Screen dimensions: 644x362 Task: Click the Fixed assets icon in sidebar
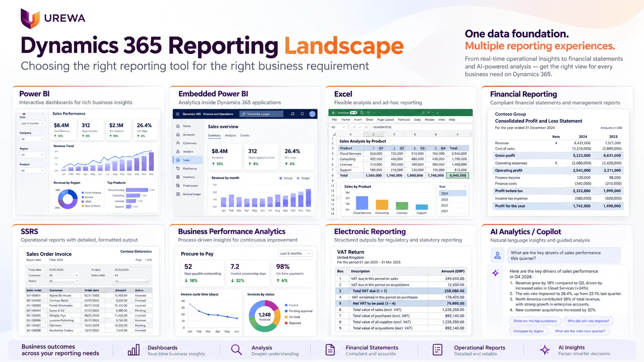pyautogui.click(x=178, y=185)
